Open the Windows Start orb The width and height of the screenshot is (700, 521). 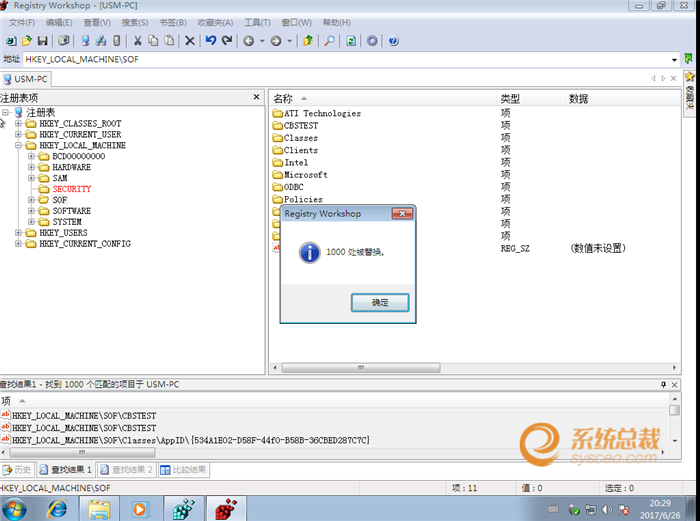point(13,509)
